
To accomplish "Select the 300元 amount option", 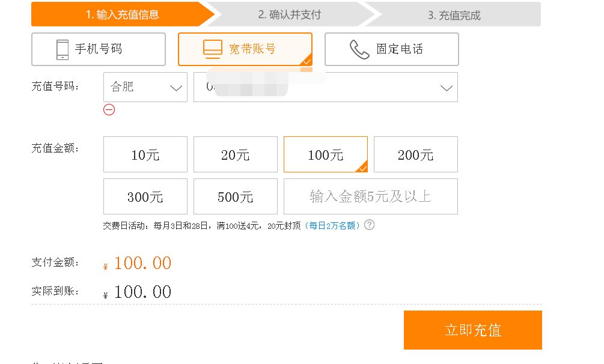I will pos(145,196).
